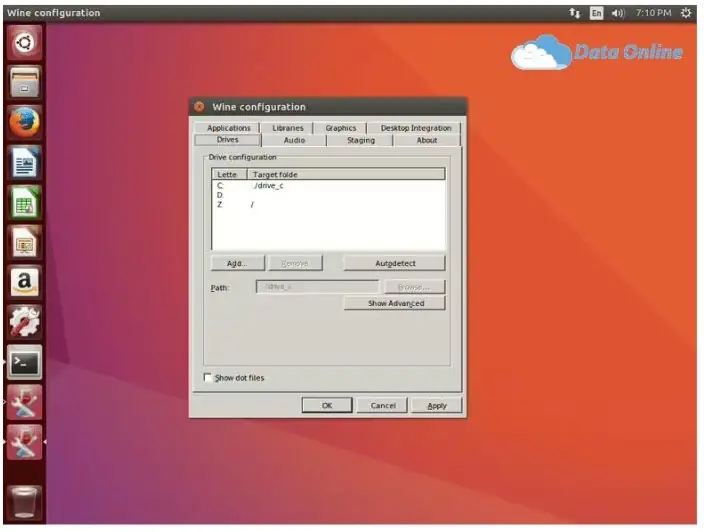Open the 7:10 PM clock indicator
The height and width of the screenshot is (532, 704).
(x=653, y=13)
